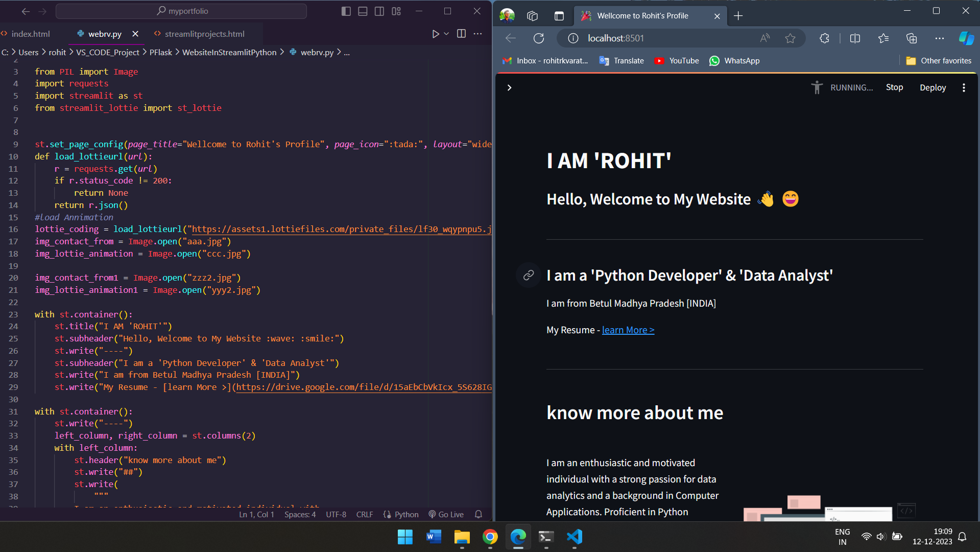Run the Python file with play icon
The width and height of the screenshot is (980, 552).
point(435,34)
